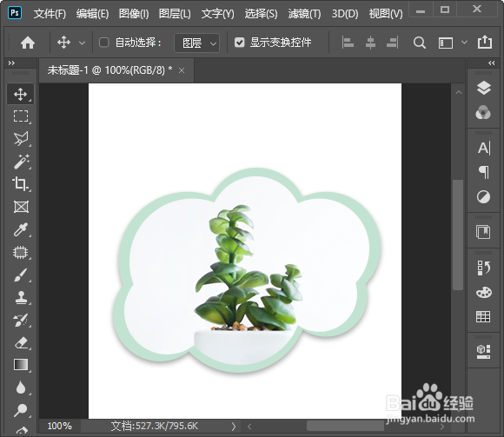Viewport: 504px width, 437px height.
Task: Open the 编辑(E) menu
Action: pyautogui.click(x=92, y=14)
